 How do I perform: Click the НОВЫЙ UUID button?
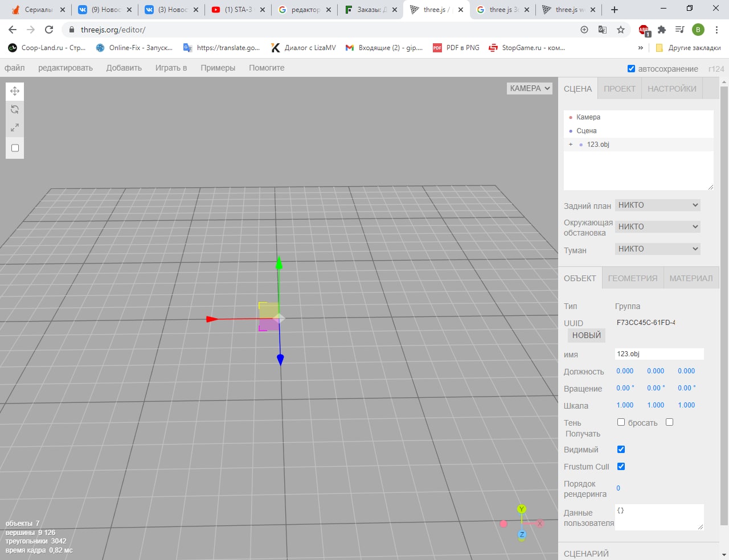(587, 335)
